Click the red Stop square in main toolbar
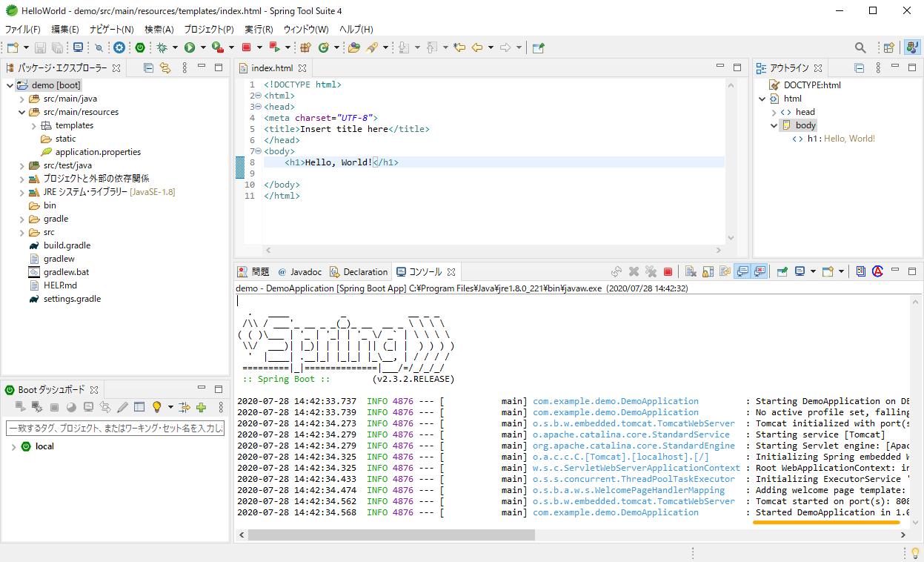The height and width of the screenshot is (562, 924). tap(247, 47)
